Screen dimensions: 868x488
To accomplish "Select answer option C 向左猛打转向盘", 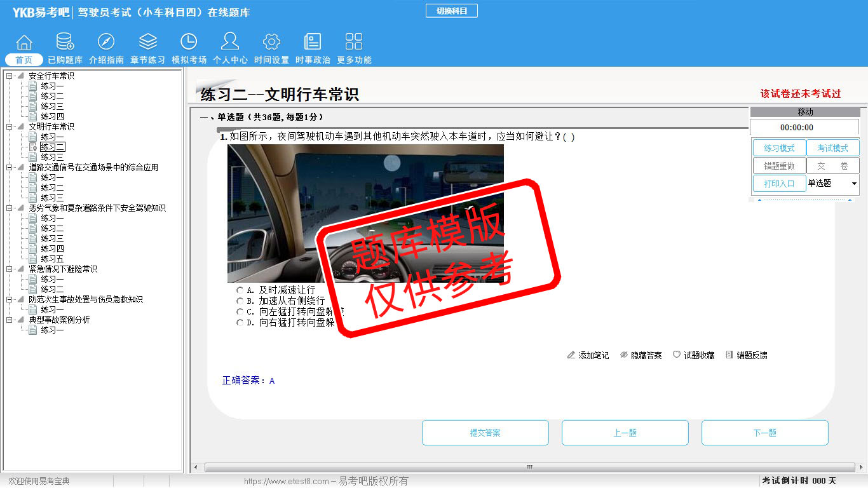I will click(x=240, y=312).
